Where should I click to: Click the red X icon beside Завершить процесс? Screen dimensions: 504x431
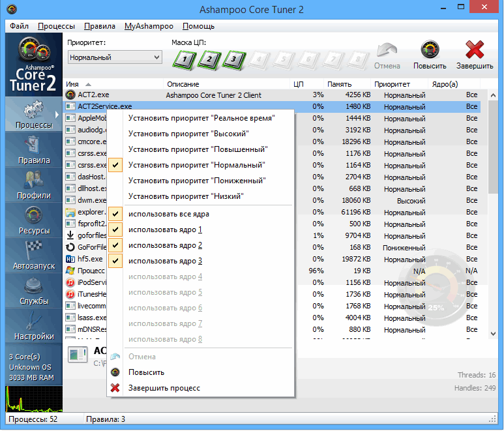(x=115, y=388)
